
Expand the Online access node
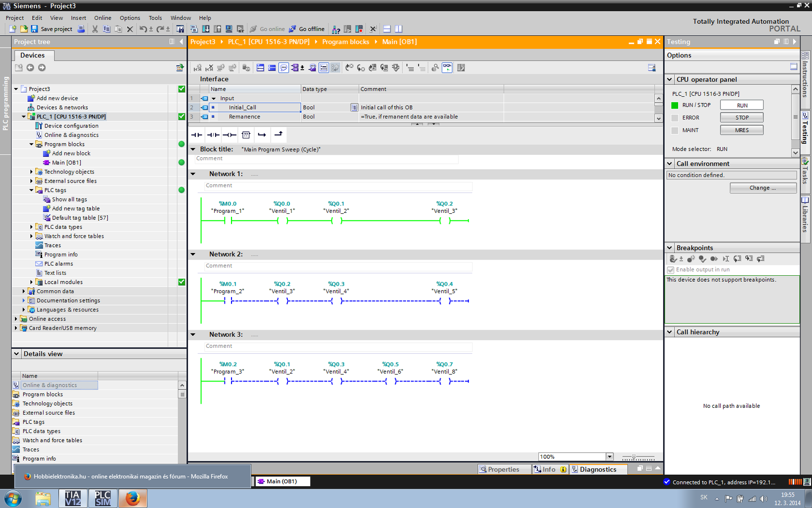coord(16,319)
